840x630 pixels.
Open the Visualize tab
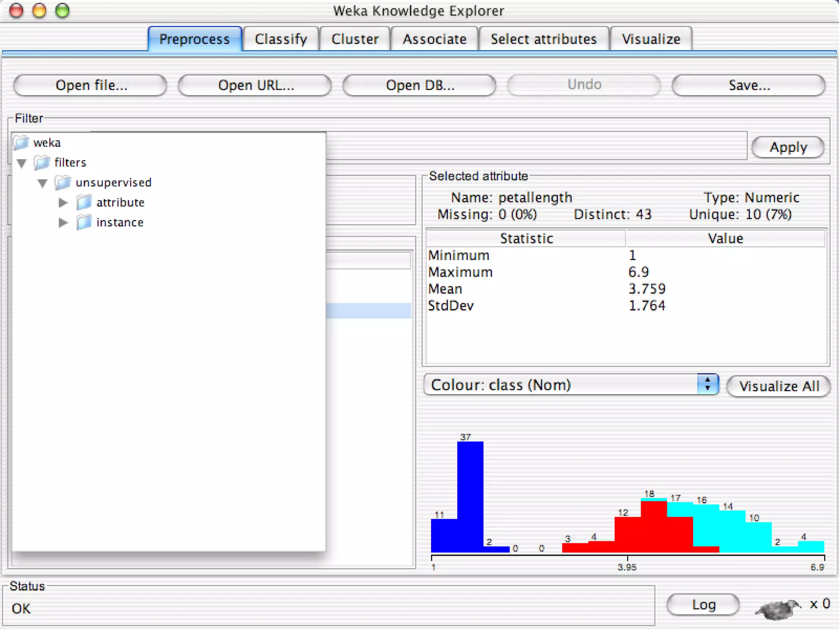click(x=651, y=39)
